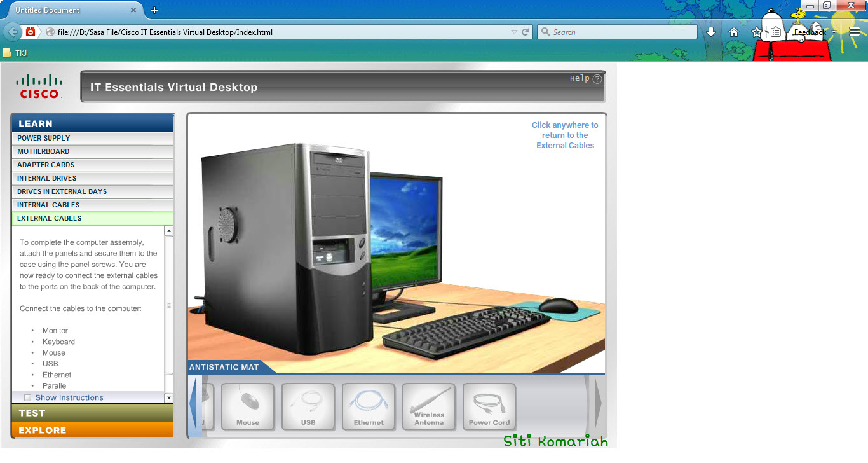Viewport: 868px width, 463px height.
Task: Open Help using the question mark icon
Action: (x=596, y=78)
